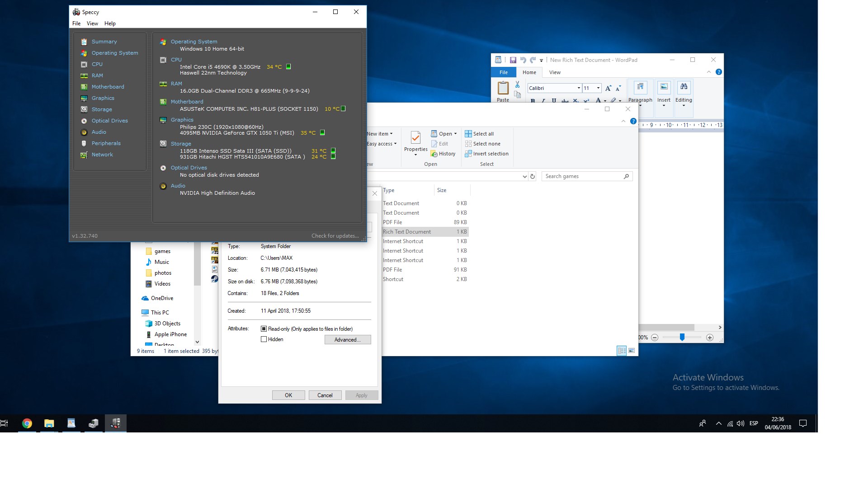Select Network in the Speccy sidebar
This screenshot has height=488, width=868.
102,155
